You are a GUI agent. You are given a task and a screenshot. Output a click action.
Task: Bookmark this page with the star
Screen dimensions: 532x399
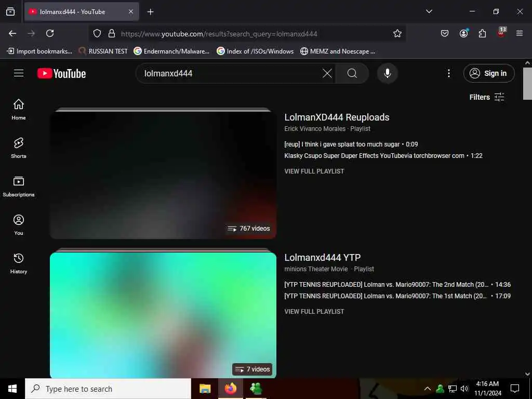(397, 33)
